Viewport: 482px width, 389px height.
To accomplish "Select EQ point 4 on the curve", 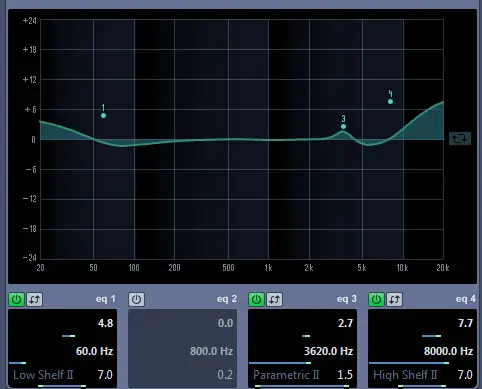I will 390,101.
